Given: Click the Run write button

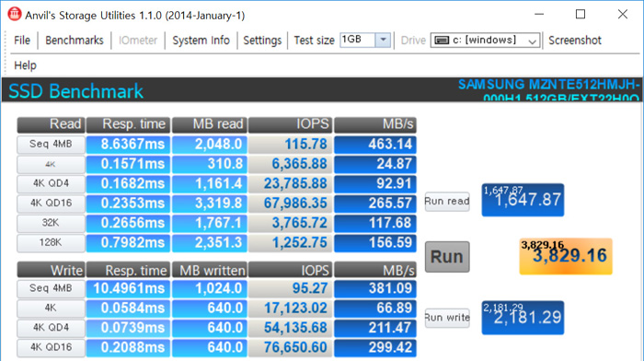Looking at the screenshot, I should pos(447,318).
